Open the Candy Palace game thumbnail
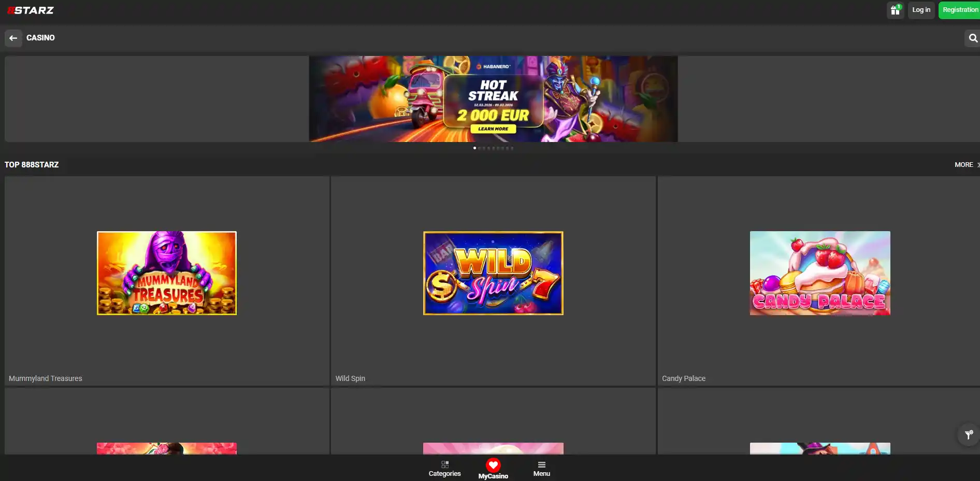This screenshot has height=481, width=980. (x=820, y=273)
